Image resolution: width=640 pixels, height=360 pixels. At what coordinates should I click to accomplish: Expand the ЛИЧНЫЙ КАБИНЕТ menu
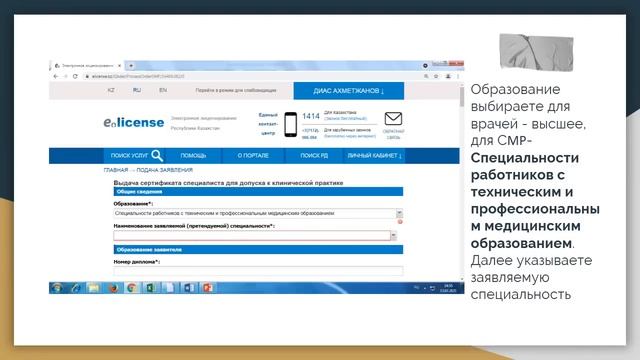[374, 156]
